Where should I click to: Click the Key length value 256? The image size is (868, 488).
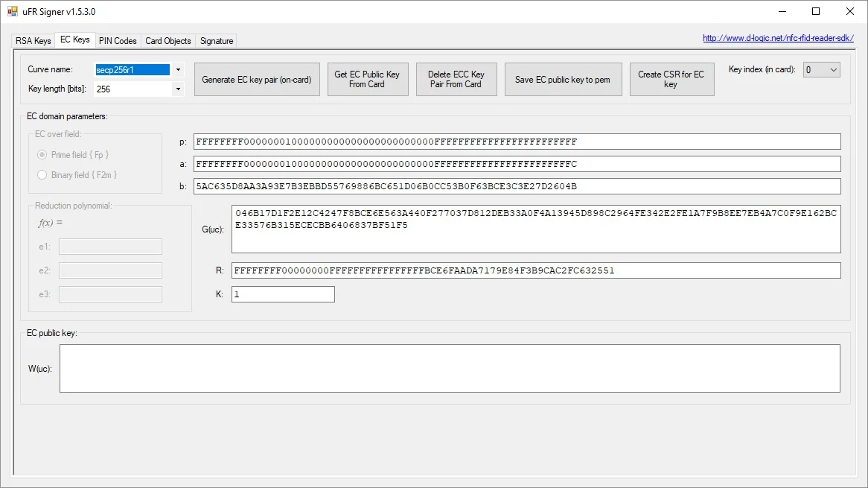pyautogui.click(x=103, y=89)
